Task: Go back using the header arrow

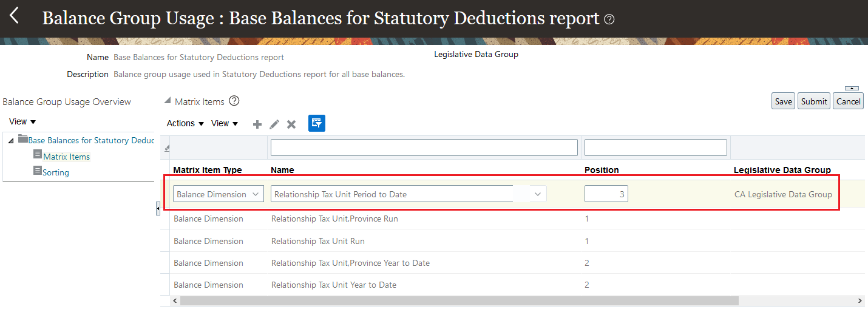Action: click(15, 16)
